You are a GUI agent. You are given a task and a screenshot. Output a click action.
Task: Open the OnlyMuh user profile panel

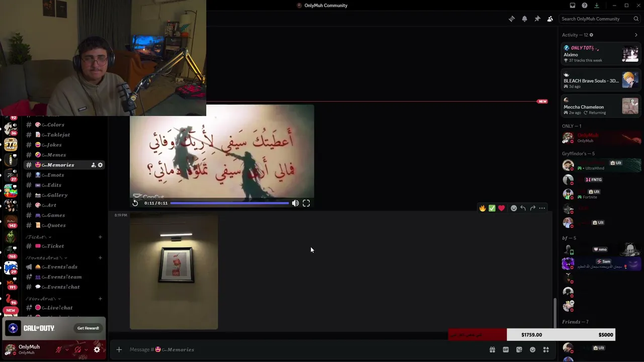click(x=28, y=349)
